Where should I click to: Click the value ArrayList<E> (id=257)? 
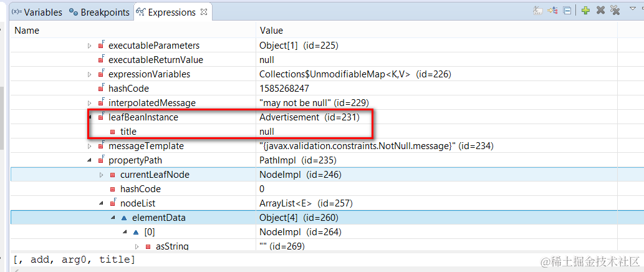pyautogui.click(x=306, y=203)
